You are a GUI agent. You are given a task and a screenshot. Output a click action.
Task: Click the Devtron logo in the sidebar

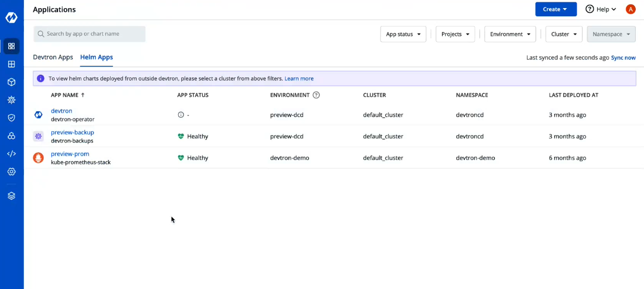click(x=11, y=18)
